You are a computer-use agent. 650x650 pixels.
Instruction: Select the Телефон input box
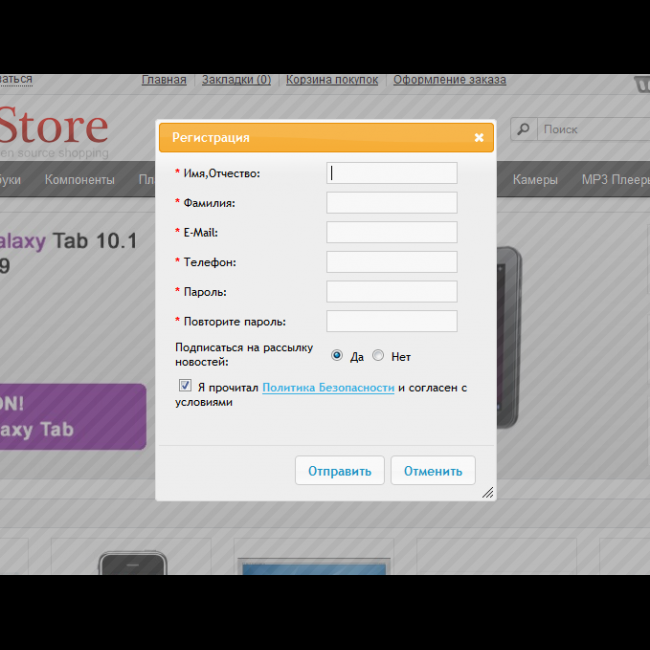point(392,262)
